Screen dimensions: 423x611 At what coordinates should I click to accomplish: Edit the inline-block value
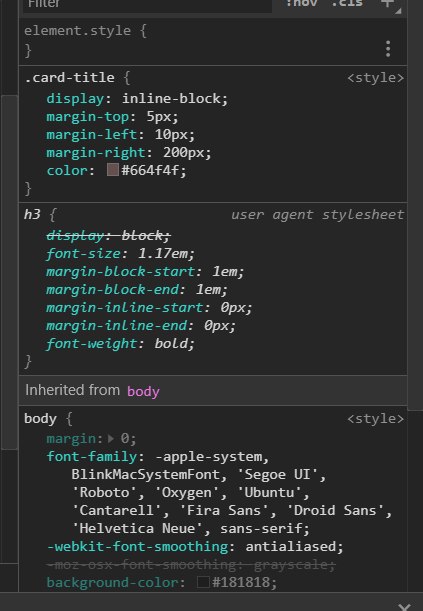[171, 99]
